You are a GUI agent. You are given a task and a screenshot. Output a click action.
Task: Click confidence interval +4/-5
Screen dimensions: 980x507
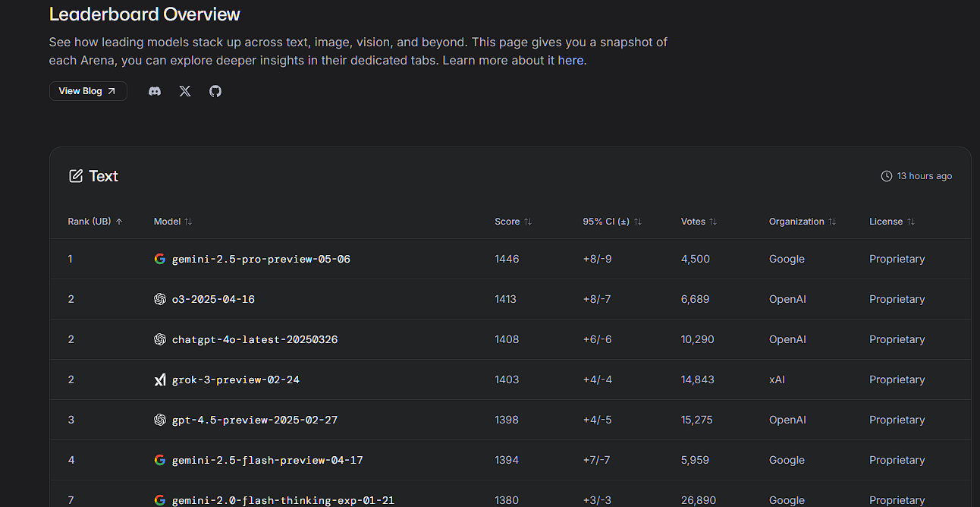[597, 420]
